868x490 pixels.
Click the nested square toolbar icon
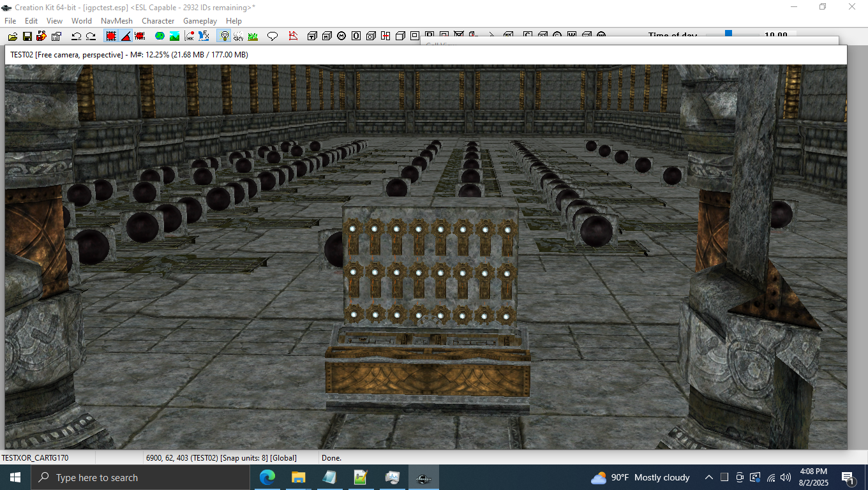415,36
